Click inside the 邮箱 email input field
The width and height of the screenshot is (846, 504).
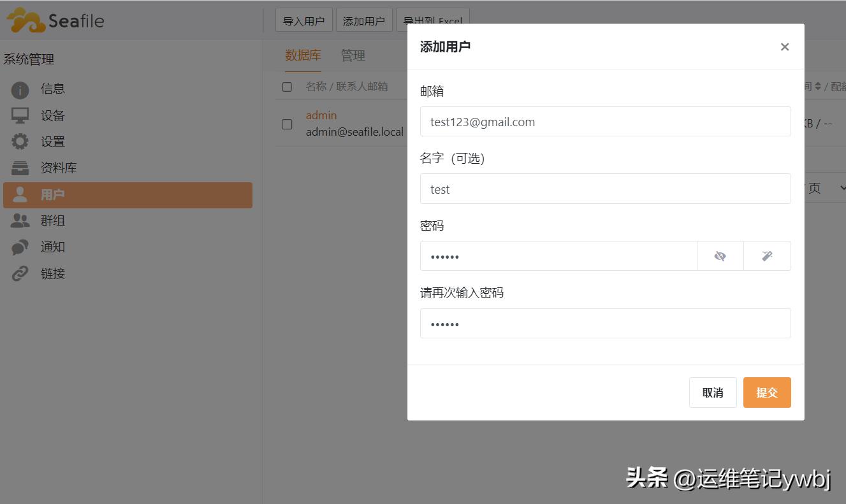tap(606, 121)
